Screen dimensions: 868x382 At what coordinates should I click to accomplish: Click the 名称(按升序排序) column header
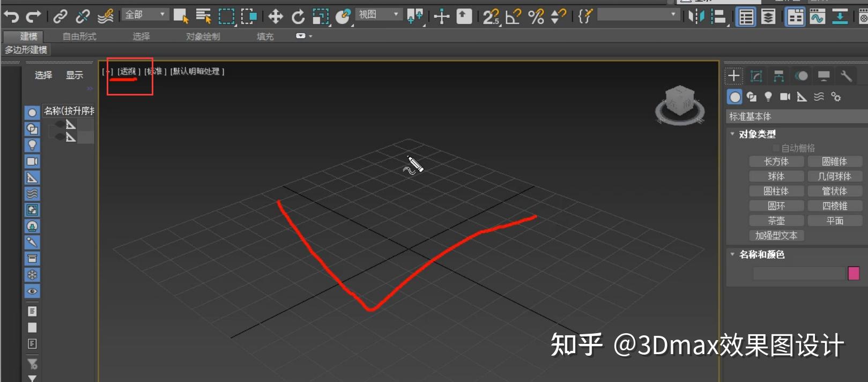pos(69,111)
